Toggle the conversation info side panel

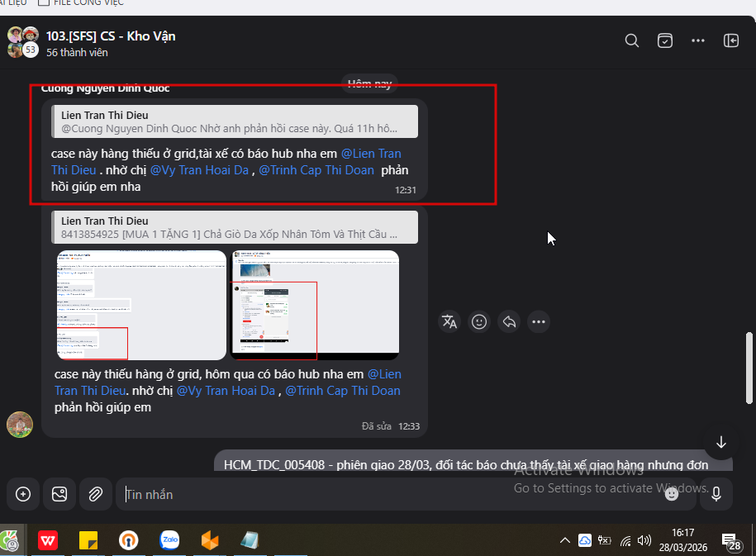[731, 40]
